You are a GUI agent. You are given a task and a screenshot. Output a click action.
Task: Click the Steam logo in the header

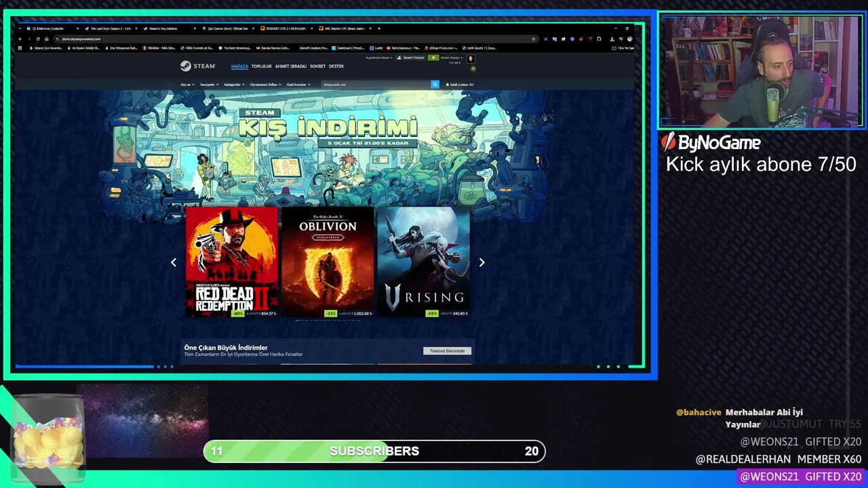pos(197,66)
